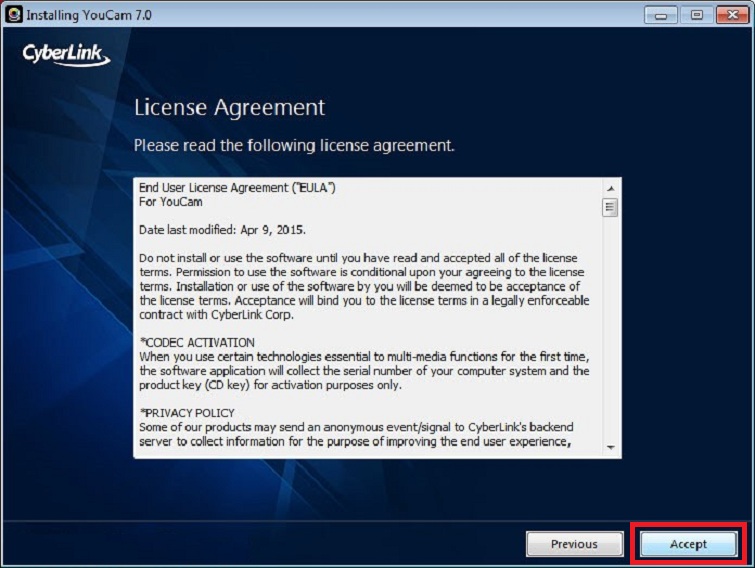Click the '*PRIVACY POLICY' heading in the license
Screen dimensions: 755x568
coord(187,413)
